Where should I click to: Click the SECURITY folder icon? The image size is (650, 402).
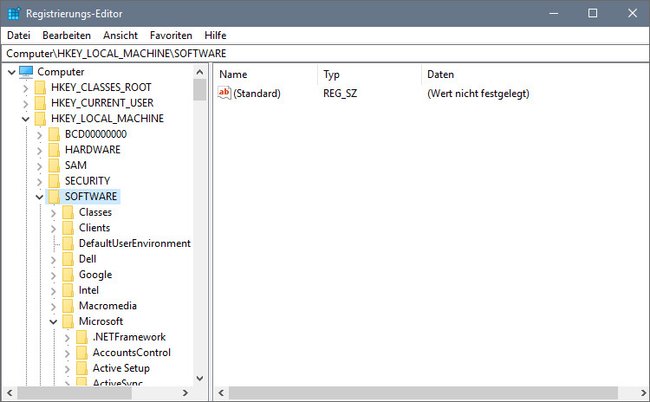tap(54, 181)
